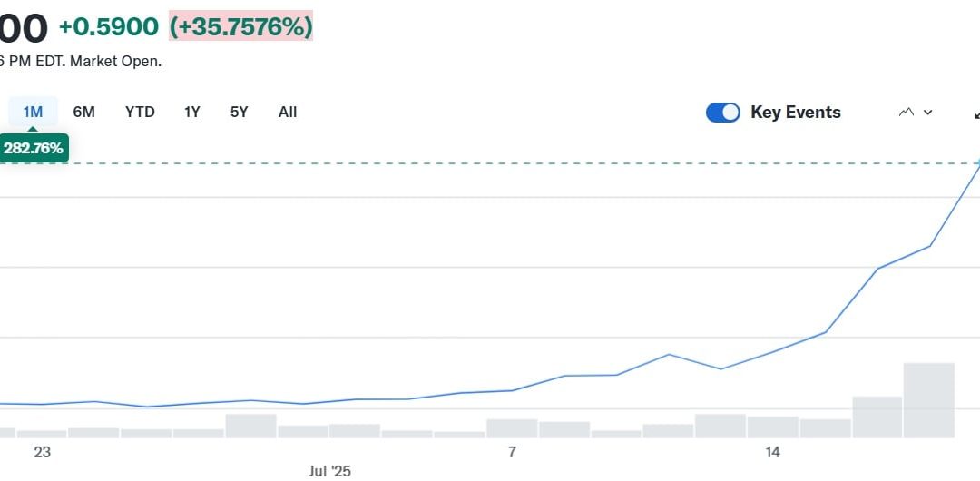Viewport: 980px width, 481px height.
Task: Toggle the Key Events switch off
Action: 723,113
